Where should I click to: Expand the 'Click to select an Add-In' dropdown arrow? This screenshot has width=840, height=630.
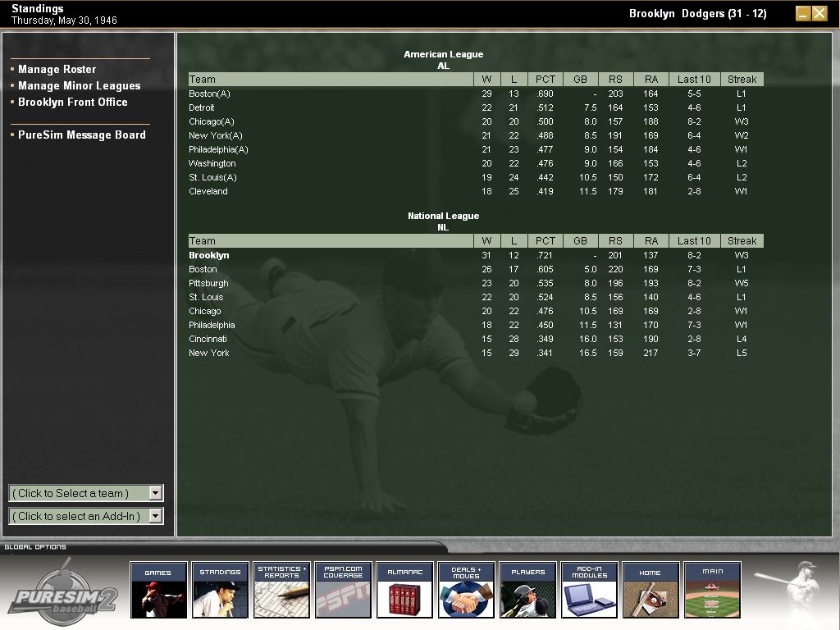pos(155,516)
